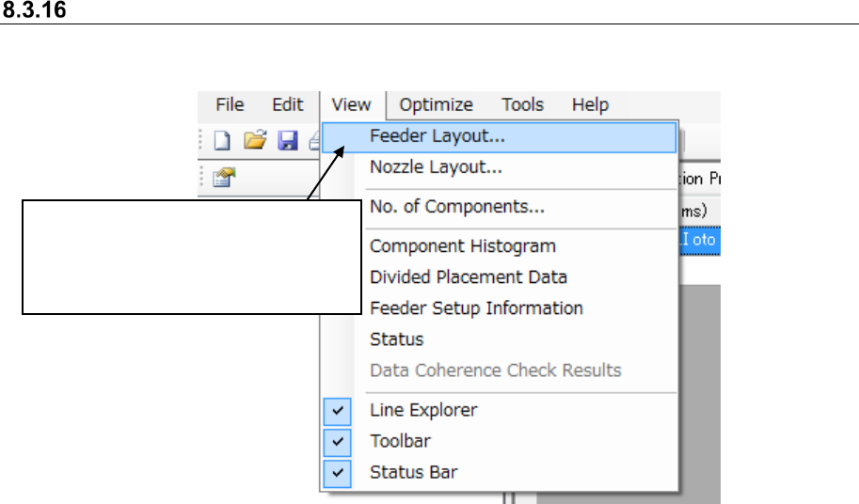Collapse the open View menu
This screenshot has width=859, height=504.
(x=352, y=105)
